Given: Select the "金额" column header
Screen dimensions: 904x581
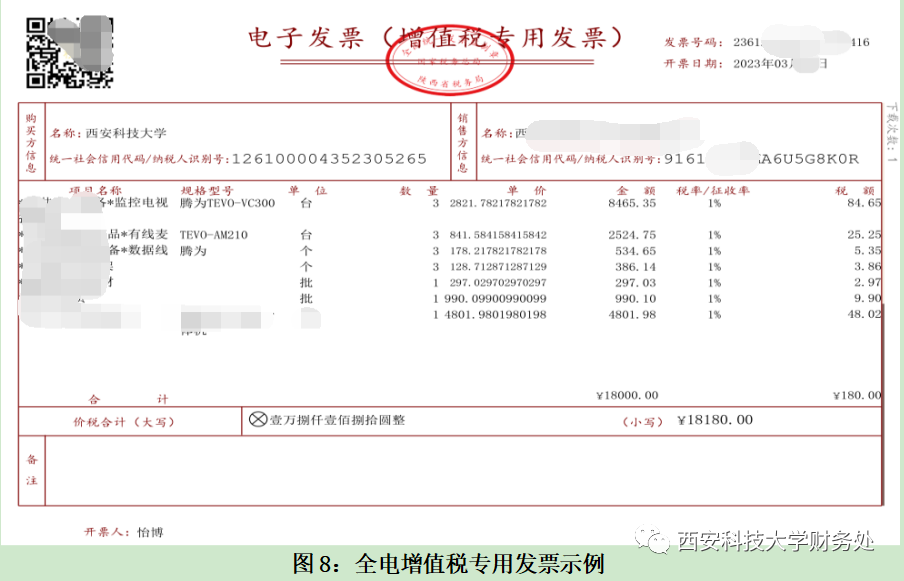Looking at the screenshot, I should tap(636, 191).
